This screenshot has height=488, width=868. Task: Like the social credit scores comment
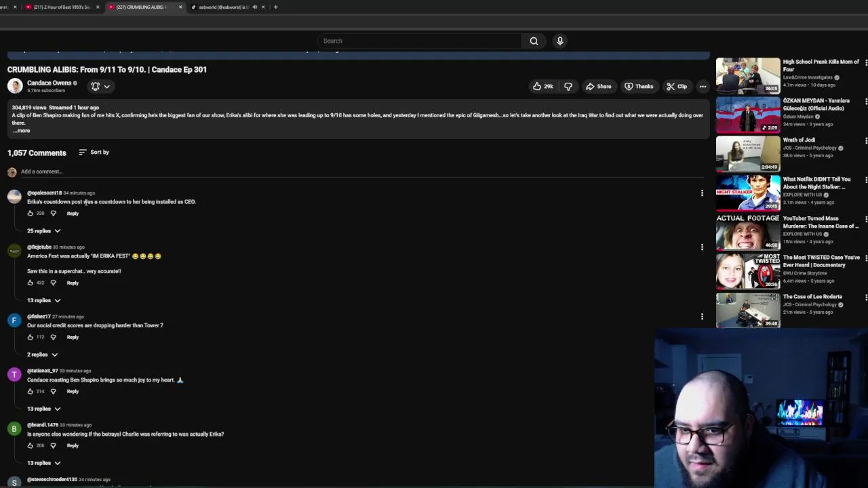click(x=30, y=337)
